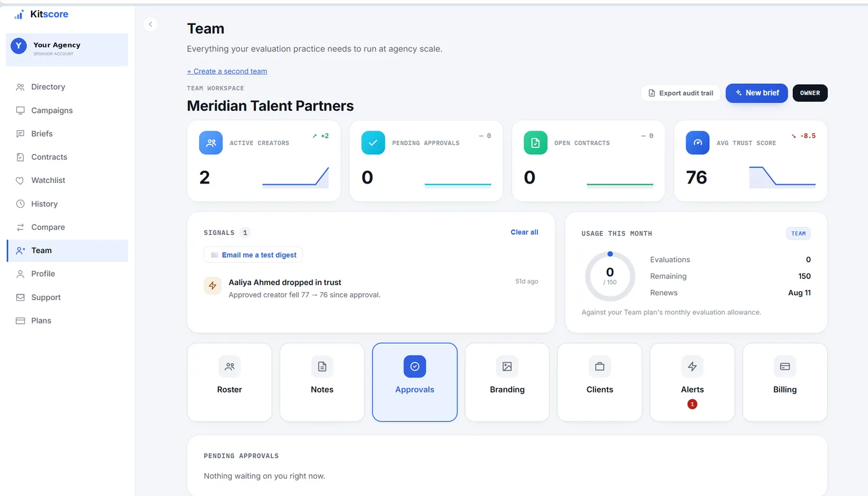
Task: Go to the Billing tab
Action: tap(785, 382)
